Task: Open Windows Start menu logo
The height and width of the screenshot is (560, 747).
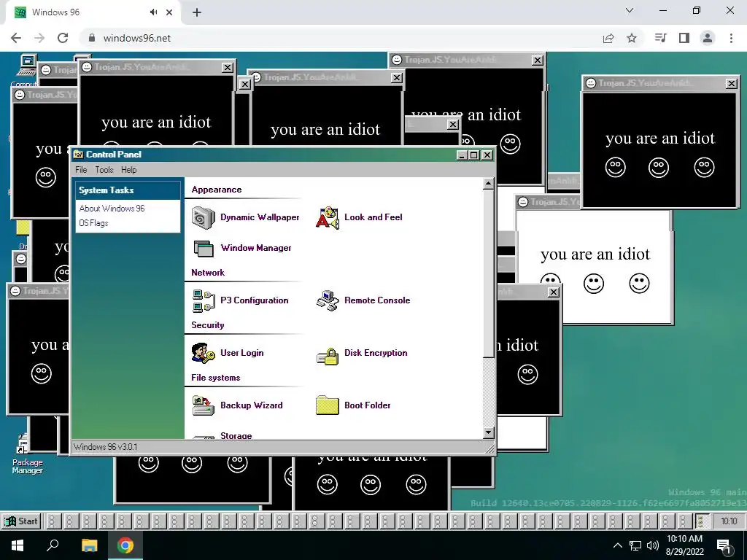Action: tap(18, 545)
